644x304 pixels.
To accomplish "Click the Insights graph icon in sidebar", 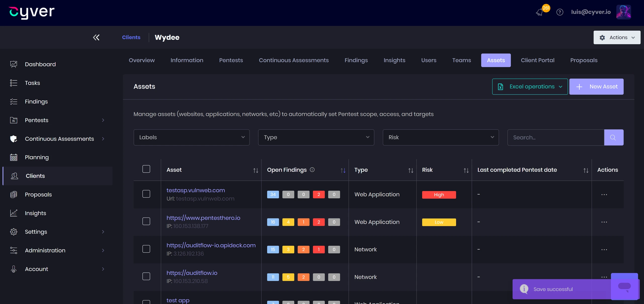I will (x=14, y=213).
